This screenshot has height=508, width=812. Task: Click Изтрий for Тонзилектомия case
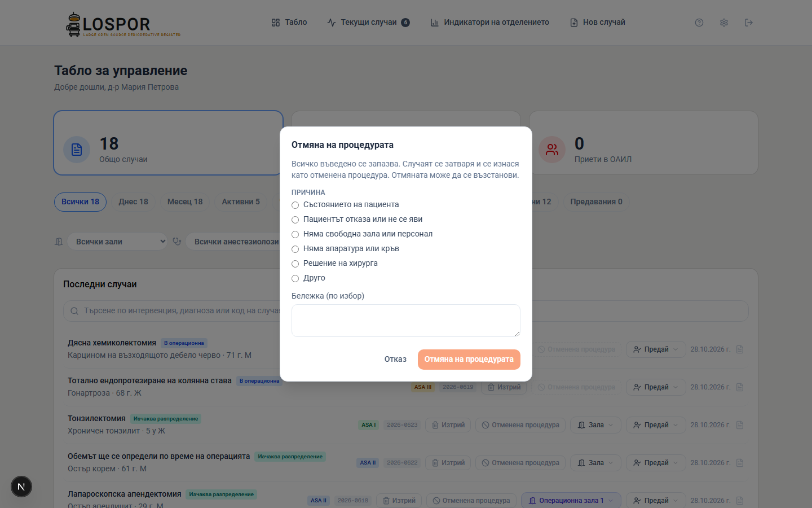[x=448, y=425]
